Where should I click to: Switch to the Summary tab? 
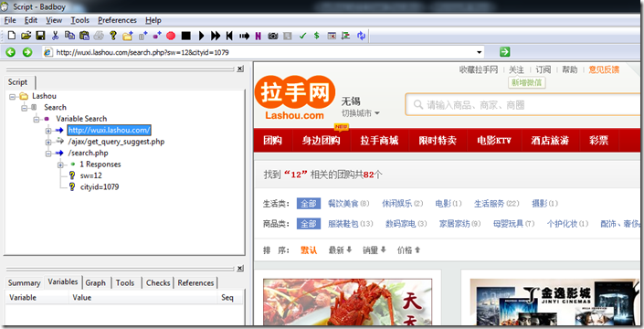25,283
